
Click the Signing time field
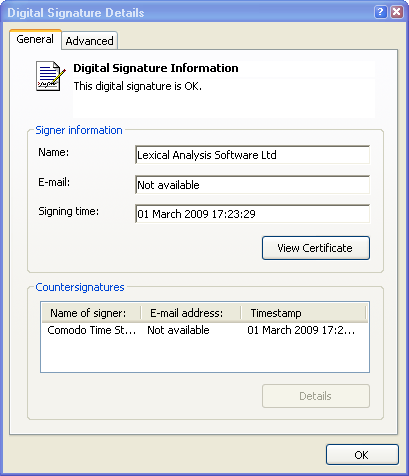252,214
